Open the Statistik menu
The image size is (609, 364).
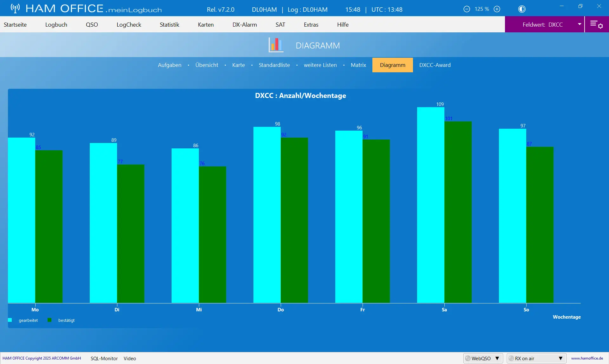click(169, 24)
